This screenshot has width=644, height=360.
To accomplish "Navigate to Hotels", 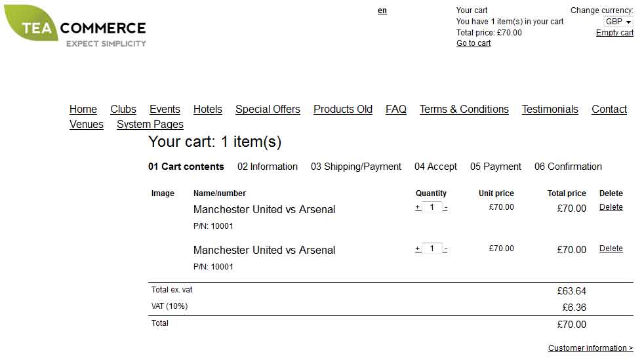I will pos(207,110).
